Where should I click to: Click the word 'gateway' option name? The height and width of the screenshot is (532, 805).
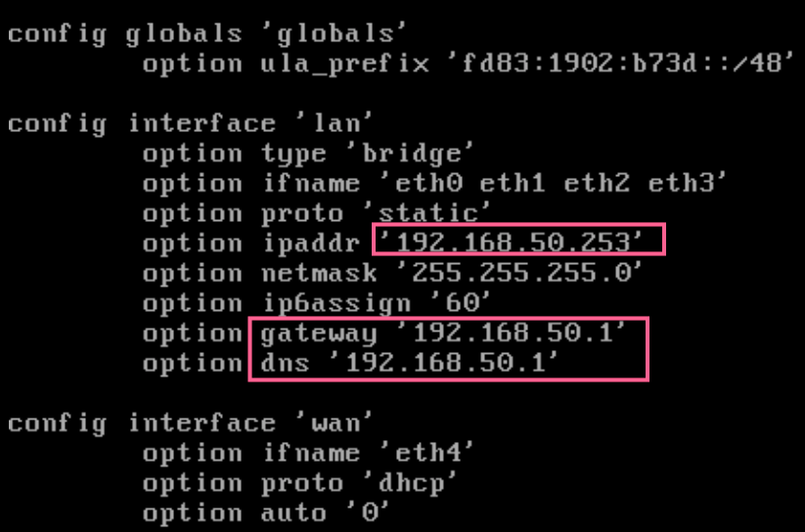(x=318, y=333)
